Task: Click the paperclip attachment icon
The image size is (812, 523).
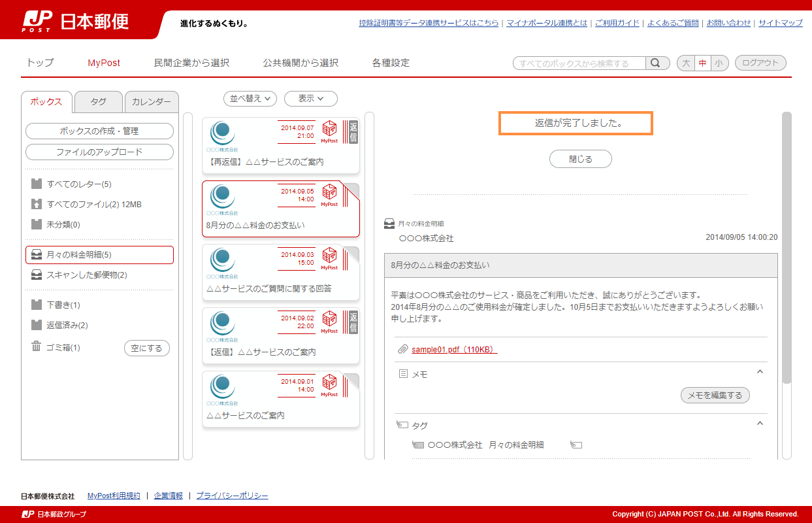Action: click(x=403, y=349)
